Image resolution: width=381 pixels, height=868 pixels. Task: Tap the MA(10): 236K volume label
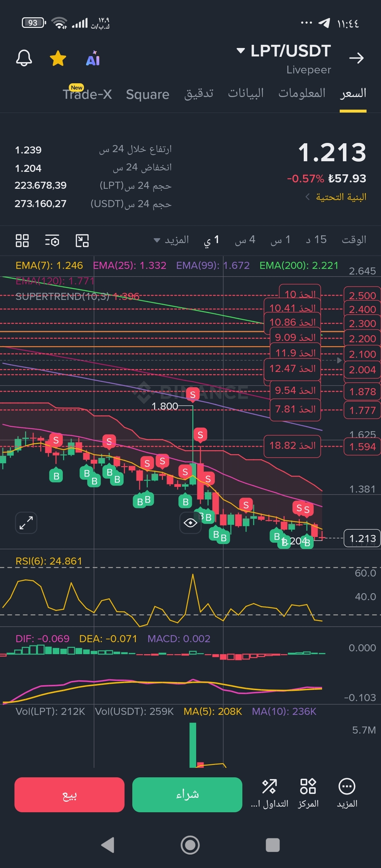click(x=284, y=711)
